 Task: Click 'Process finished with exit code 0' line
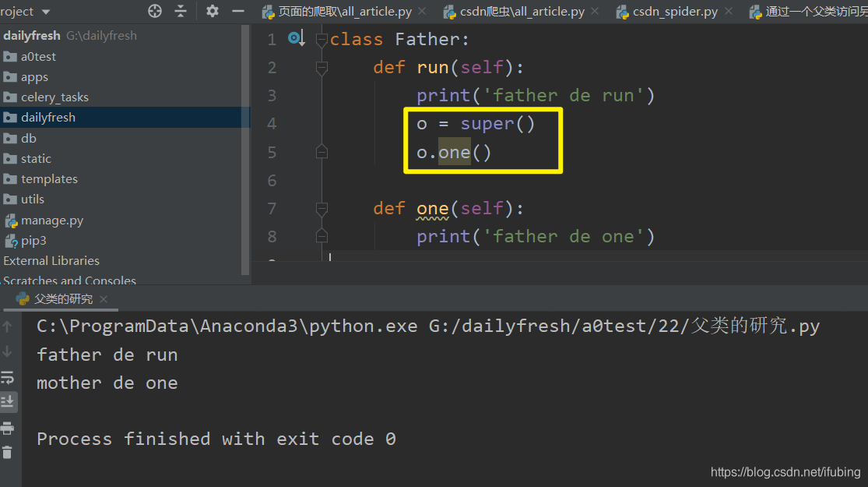point(216,439)
